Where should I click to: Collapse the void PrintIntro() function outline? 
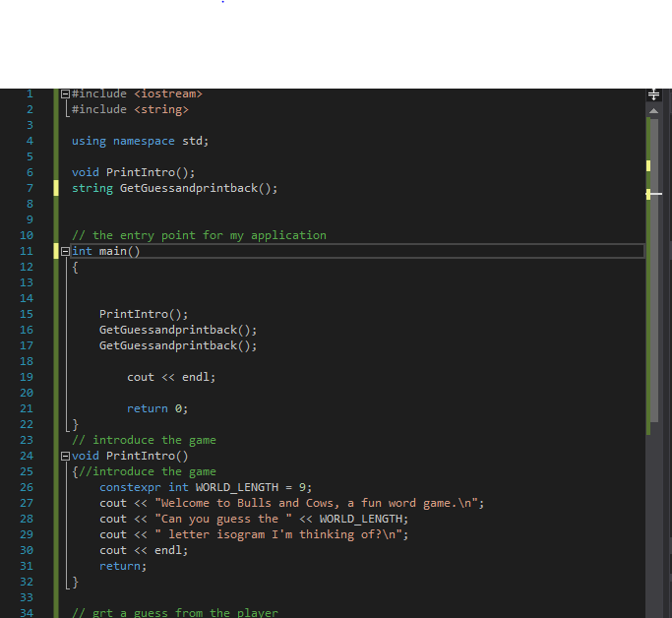65,456
